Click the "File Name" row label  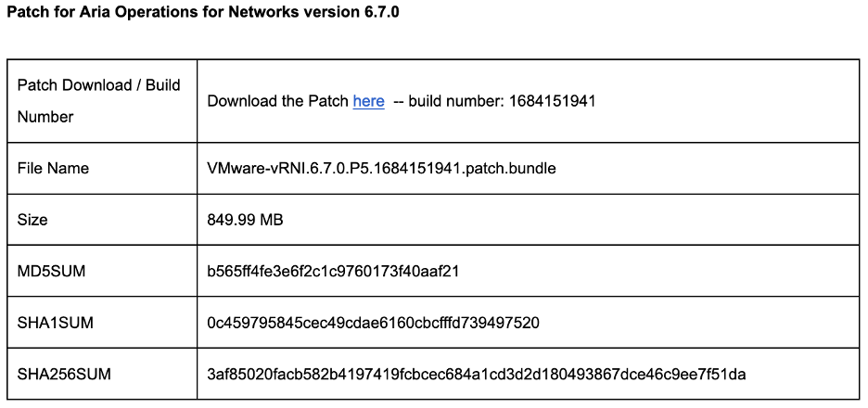click(x=53, y=169)
